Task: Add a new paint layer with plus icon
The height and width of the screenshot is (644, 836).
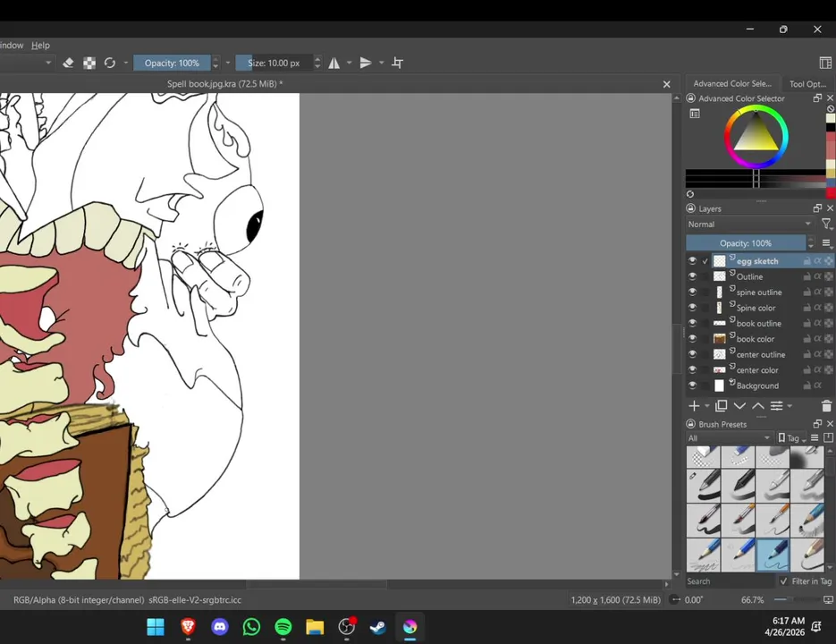Action: point(694,406)
